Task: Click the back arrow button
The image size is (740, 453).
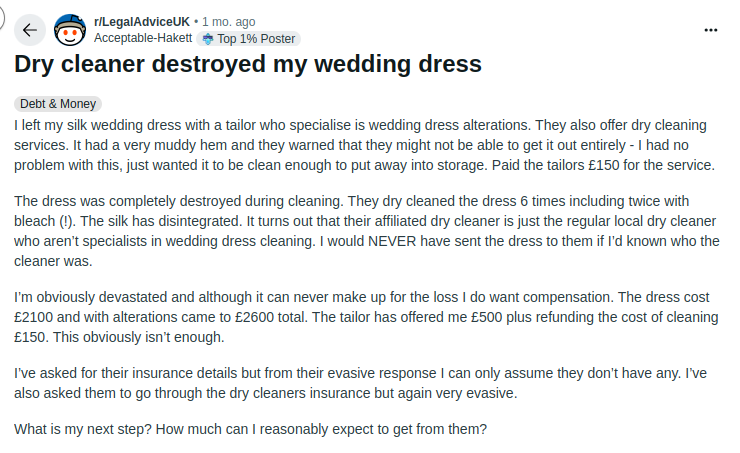Action: click(29, 30)
